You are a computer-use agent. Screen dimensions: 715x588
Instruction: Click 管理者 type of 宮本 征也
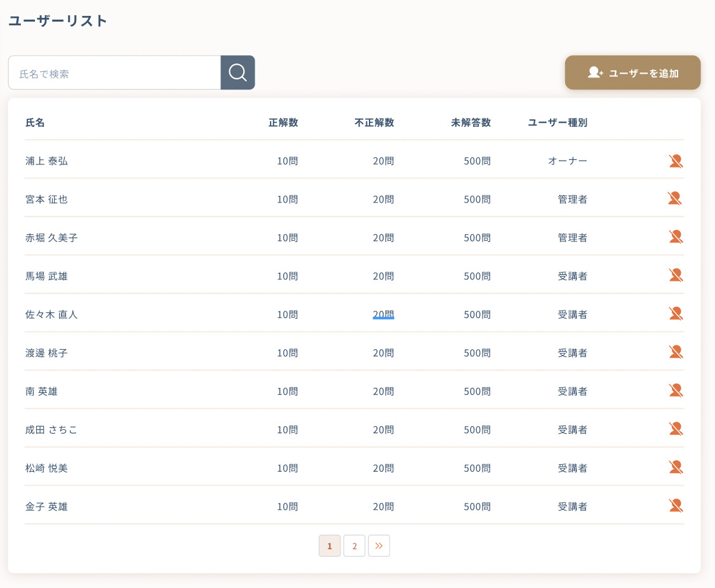(x=573, y=199)
